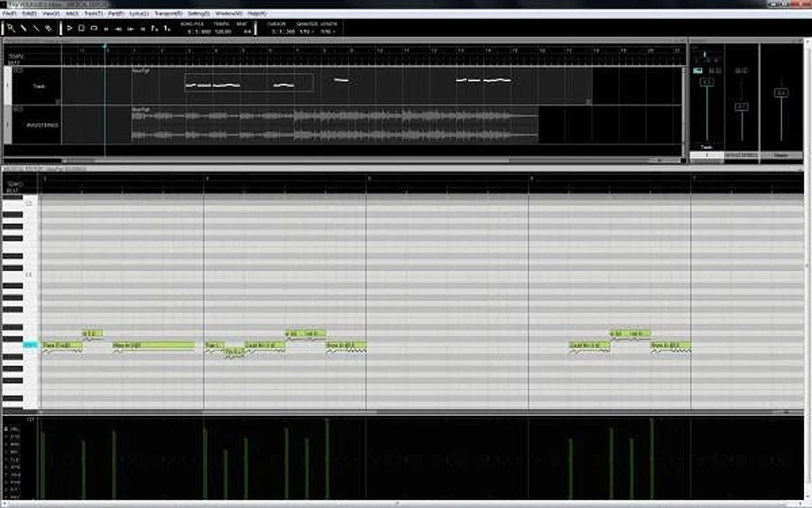Set the start marker flag icon
The height and width of the screenshot is (508, 812).
click(x=155, y=29)
